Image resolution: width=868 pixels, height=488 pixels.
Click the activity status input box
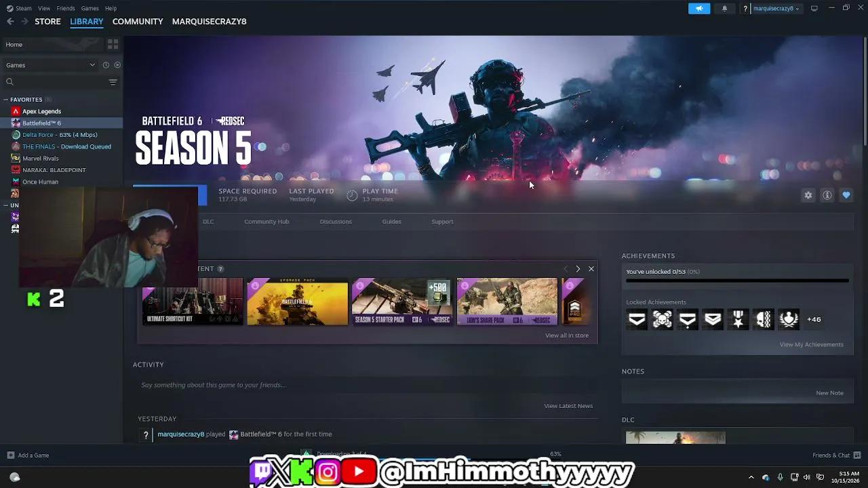coord(365,385)
